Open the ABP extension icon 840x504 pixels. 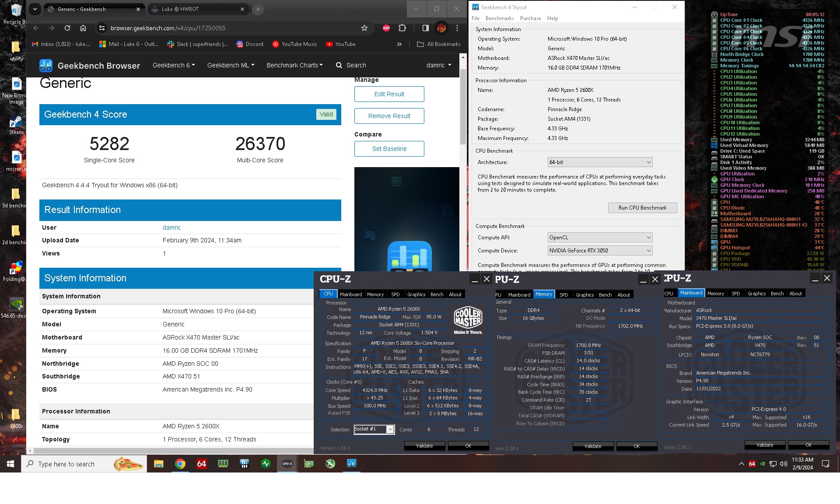tap(386, 28)
